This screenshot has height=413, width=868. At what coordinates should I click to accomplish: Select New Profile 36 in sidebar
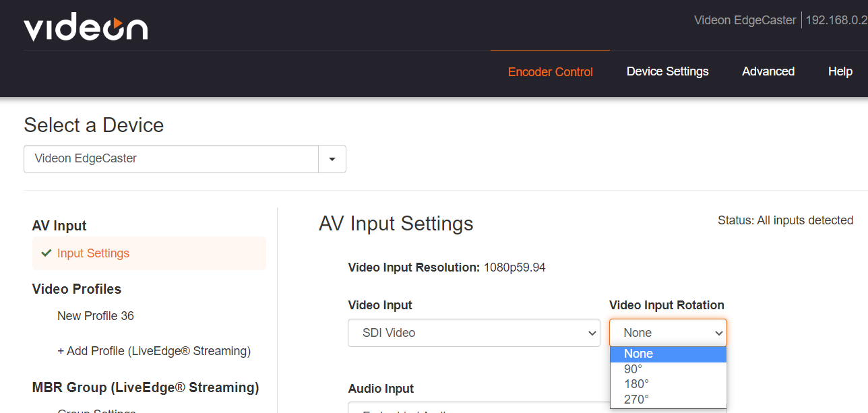tap(96, 316)
